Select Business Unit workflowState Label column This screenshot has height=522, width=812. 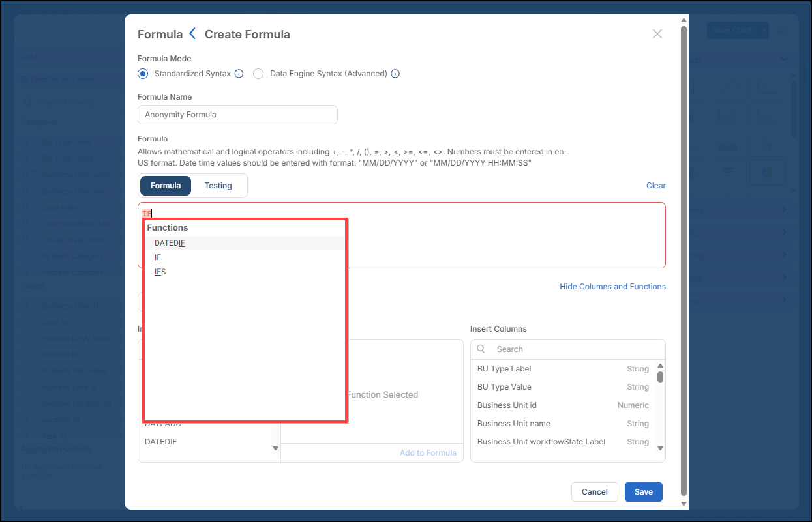[564, 442]
